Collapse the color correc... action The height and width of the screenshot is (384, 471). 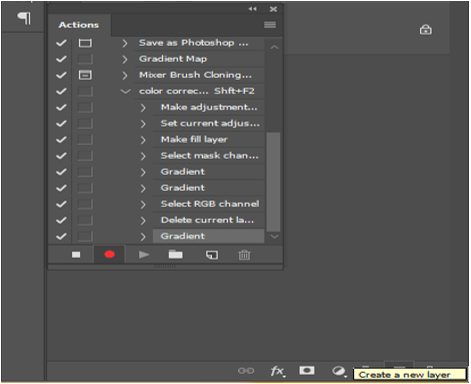[x=125, y=91]
